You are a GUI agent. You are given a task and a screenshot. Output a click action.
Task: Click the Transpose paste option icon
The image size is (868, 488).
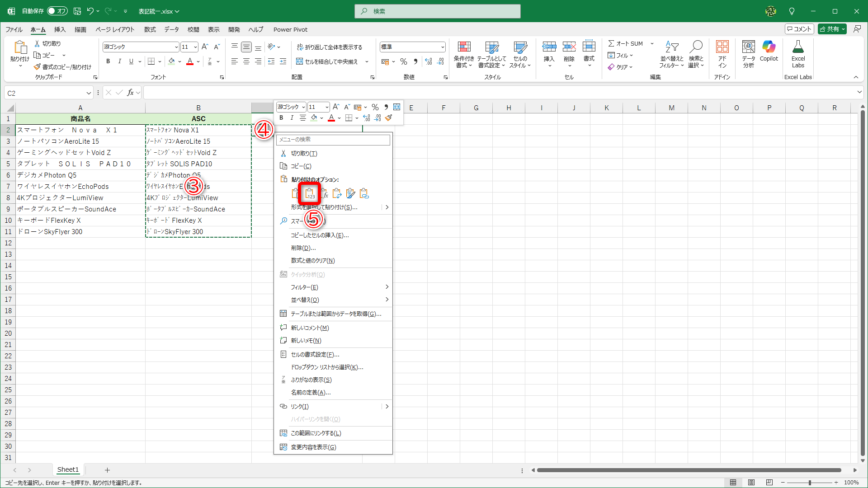337,194
